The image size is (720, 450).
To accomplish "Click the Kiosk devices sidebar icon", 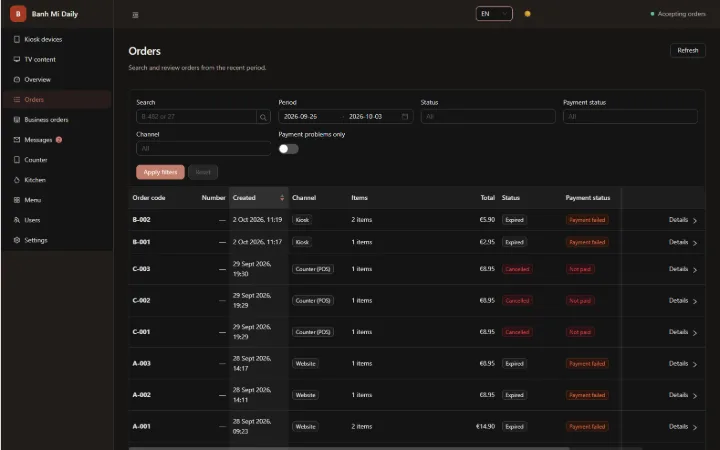I will pyautogui.click(x=17, y=39).
